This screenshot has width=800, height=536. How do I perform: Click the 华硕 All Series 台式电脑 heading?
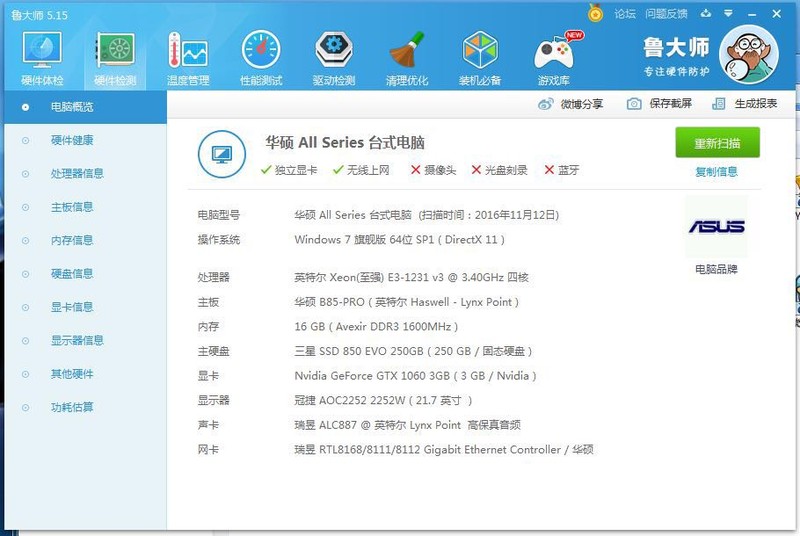[345, 142]
